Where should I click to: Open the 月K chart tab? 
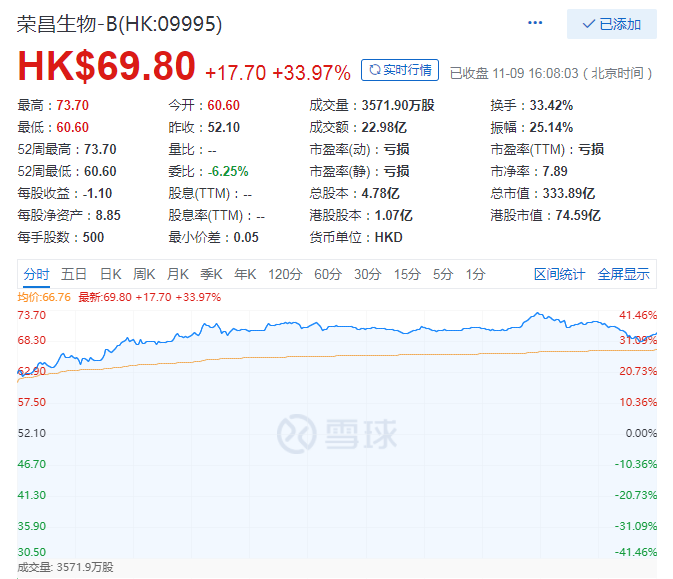pos(178,274)
